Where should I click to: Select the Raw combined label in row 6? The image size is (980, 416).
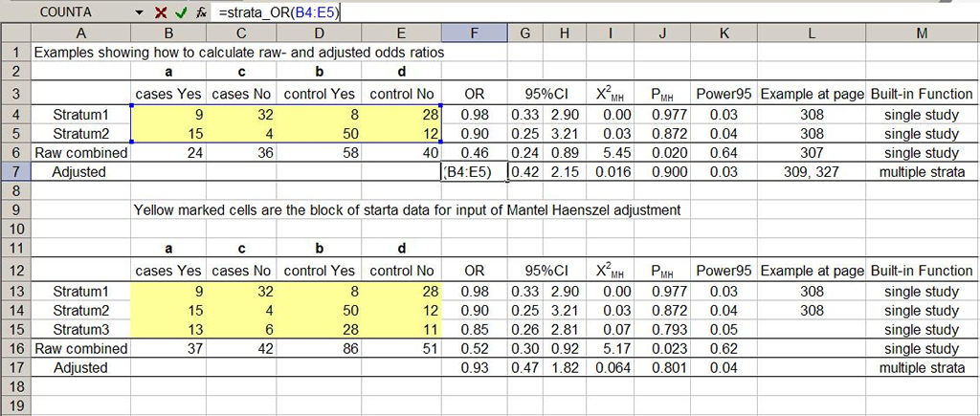coord(80,153)
